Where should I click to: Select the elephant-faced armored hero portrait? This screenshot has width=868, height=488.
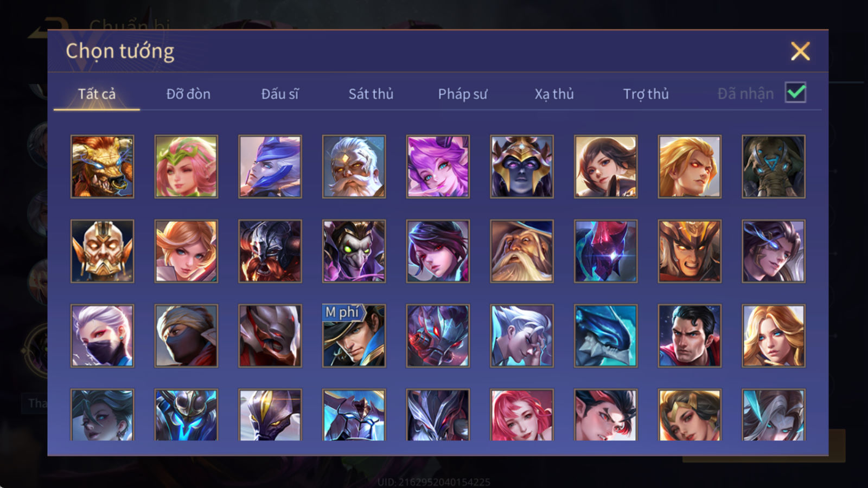click(x=774, y=166)
